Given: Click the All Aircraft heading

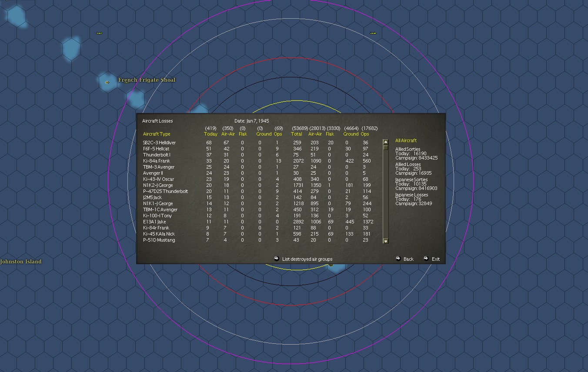Looking at the screenshot, I should pyautogui.click(x=406, y=140).
